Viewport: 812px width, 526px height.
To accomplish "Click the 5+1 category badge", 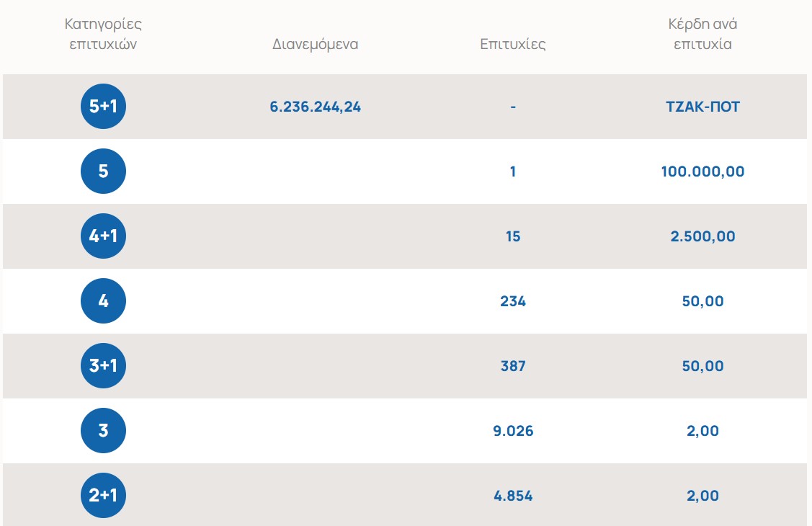I will click(103, 106).
